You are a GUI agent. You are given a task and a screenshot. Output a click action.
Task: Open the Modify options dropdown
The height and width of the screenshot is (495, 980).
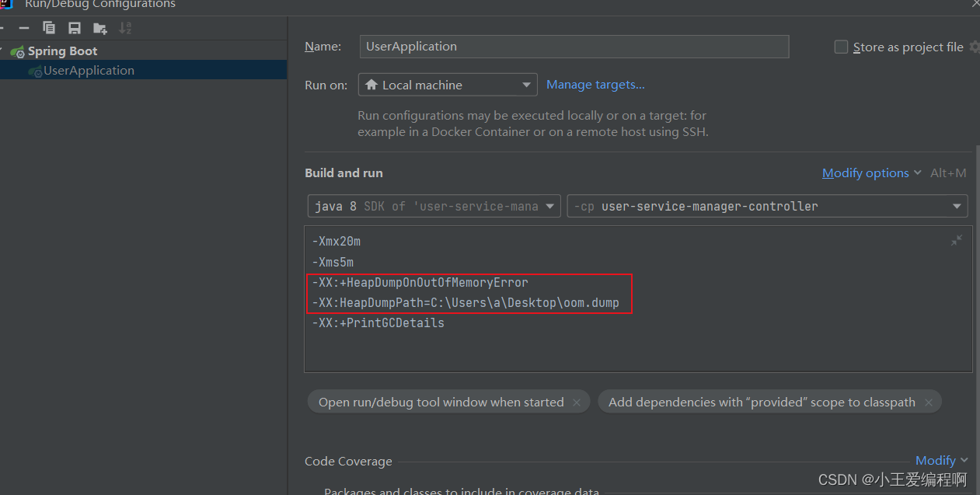tap(871, 173)
